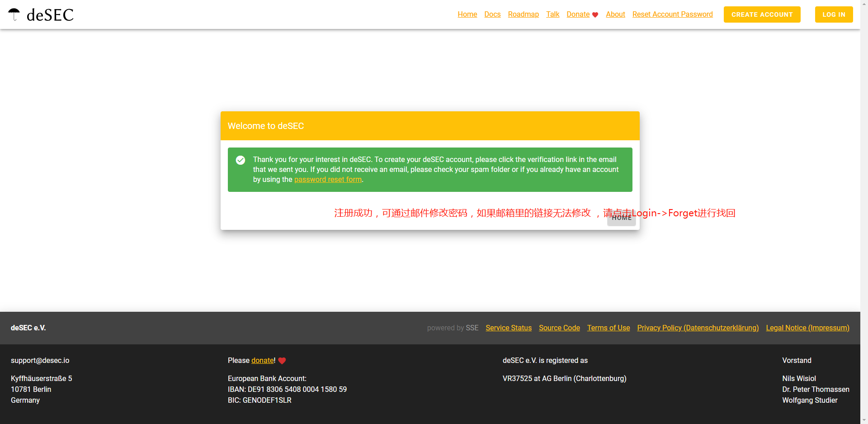The height and width of the screenshot is (424, 868).
Task: Go to the Roadmap page
Action: 523,14
